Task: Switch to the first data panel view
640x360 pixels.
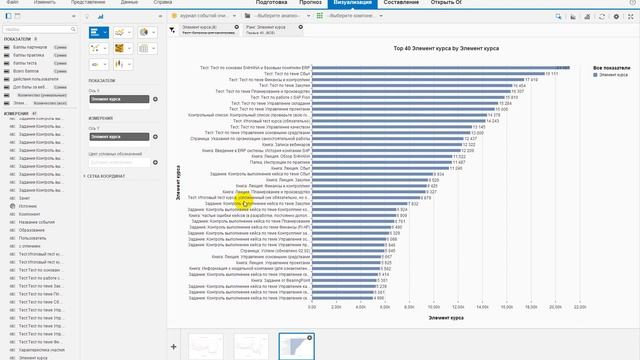Action: click(8, 16)
